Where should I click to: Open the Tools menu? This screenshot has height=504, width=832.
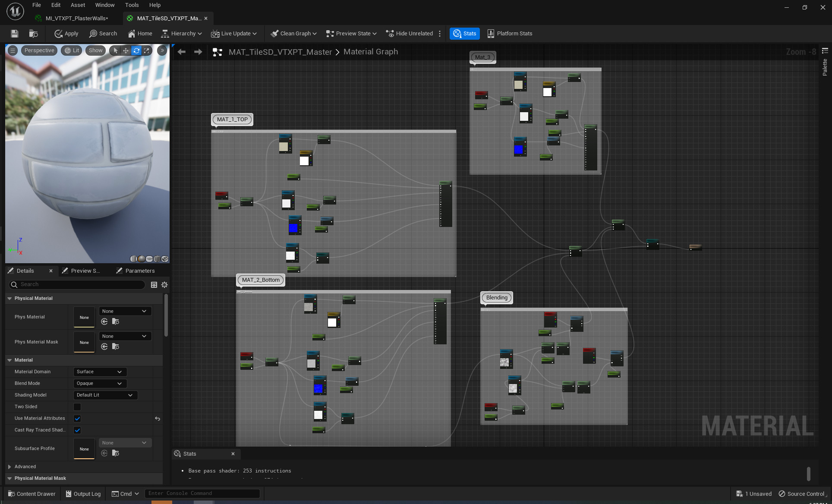pyautogui.click(x=132, y=5)
